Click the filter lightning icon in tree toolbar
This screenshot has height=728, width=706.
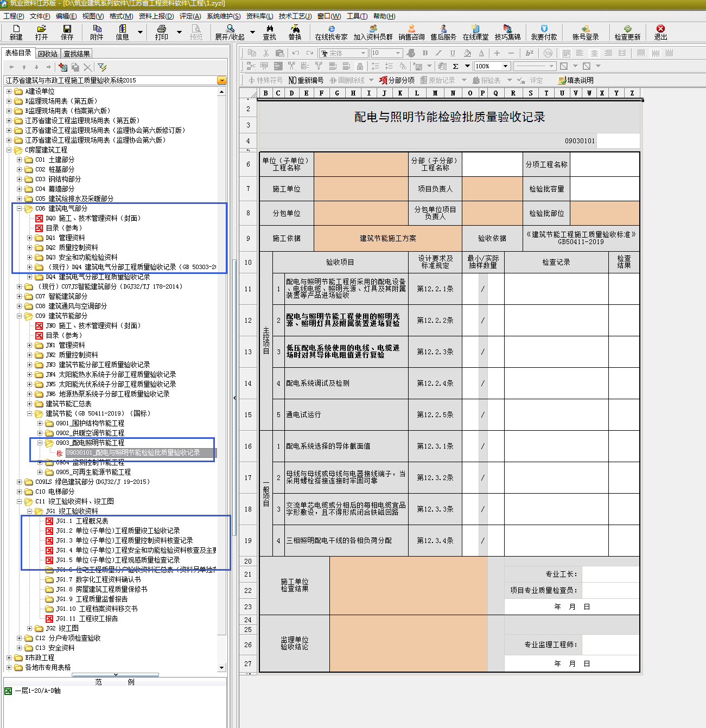102,67
